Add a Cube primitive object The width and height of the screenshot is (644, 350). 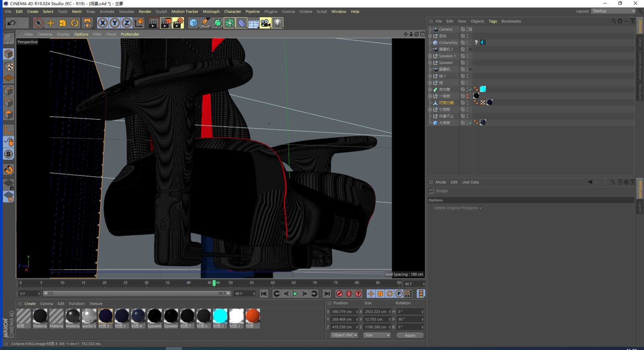pyautogui.click(x=194, y=23)
